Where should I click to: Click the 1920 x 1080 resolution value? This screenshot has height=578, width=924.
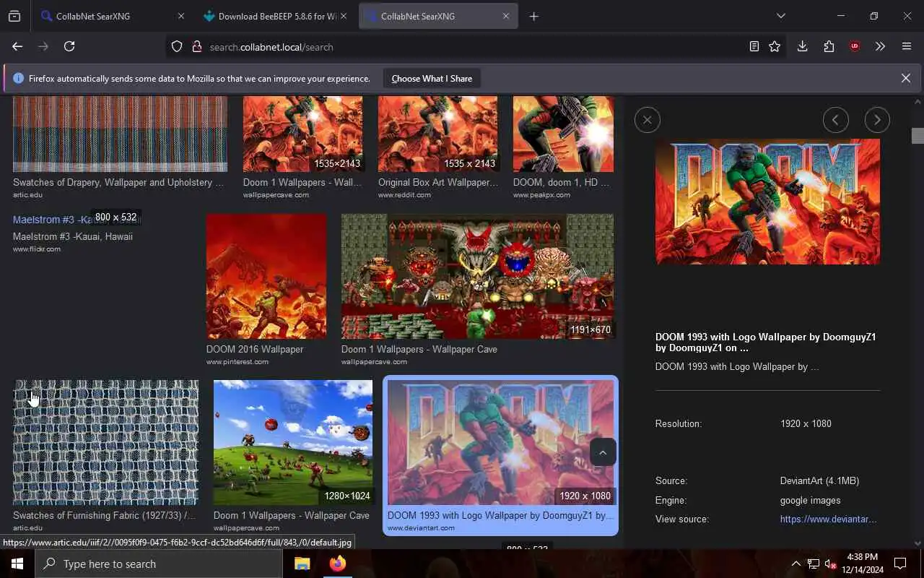[806, 423]
